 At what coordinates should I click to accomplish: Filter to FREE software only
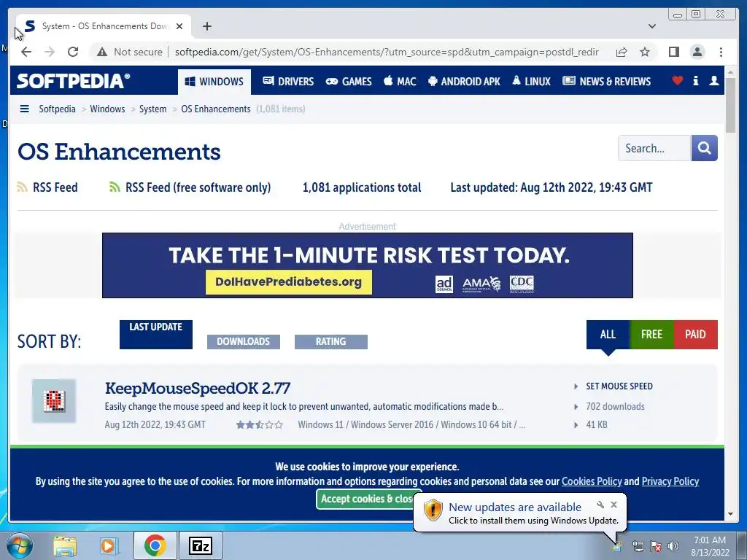[x=651, y=334]
